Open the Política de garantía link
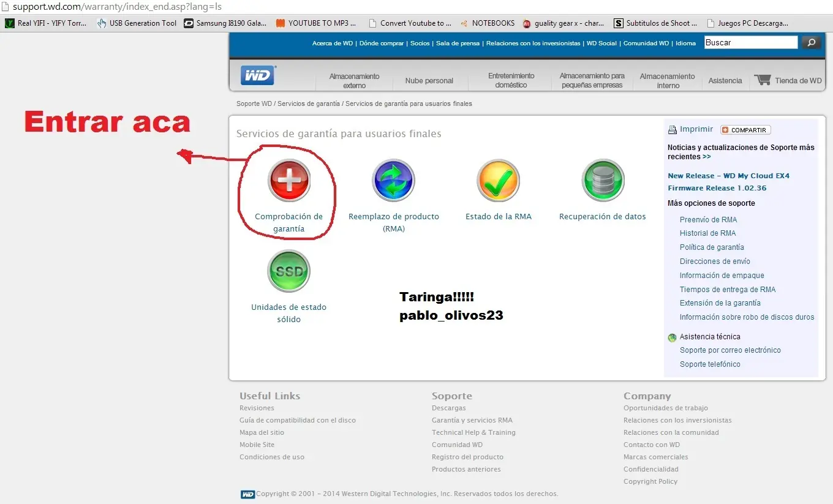 pyautogui.click(x=712, y=247)
